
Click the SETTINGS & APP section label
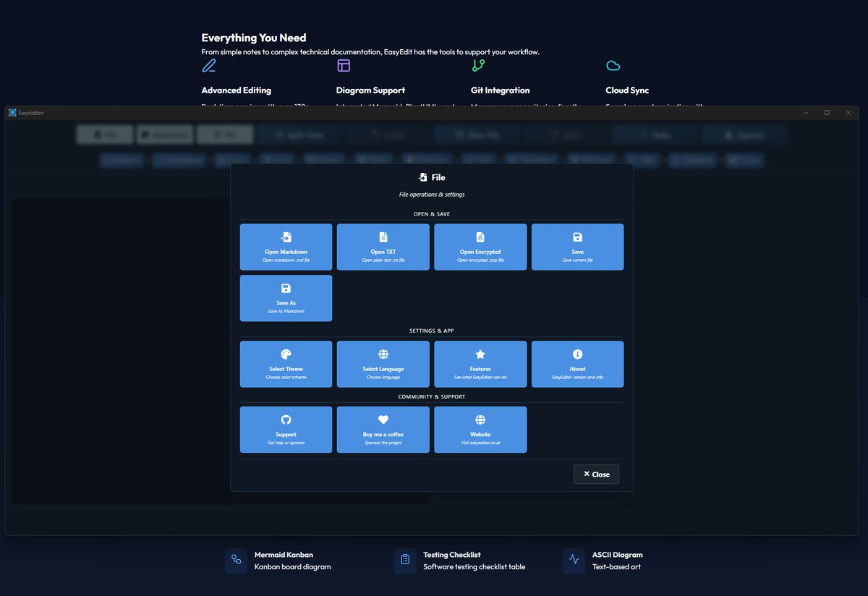(x=432, y=331)
